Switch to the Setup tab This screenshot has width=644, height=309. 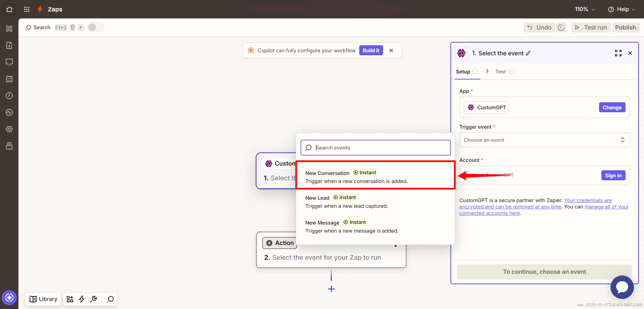pos(467,72)
